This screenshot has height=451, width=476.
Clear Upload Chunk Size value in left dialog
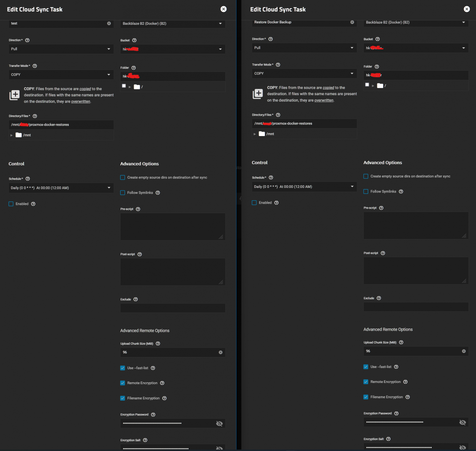[221, 353]
